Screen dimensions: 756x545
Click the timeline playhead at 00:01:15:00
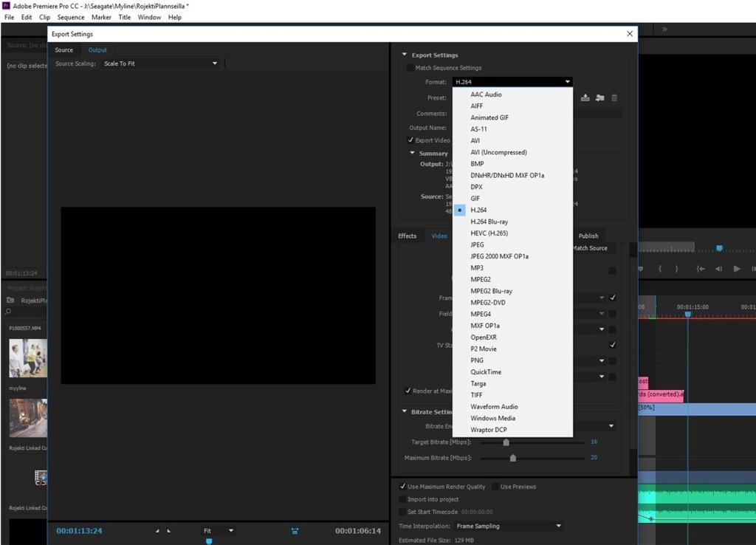click(688, 315)
